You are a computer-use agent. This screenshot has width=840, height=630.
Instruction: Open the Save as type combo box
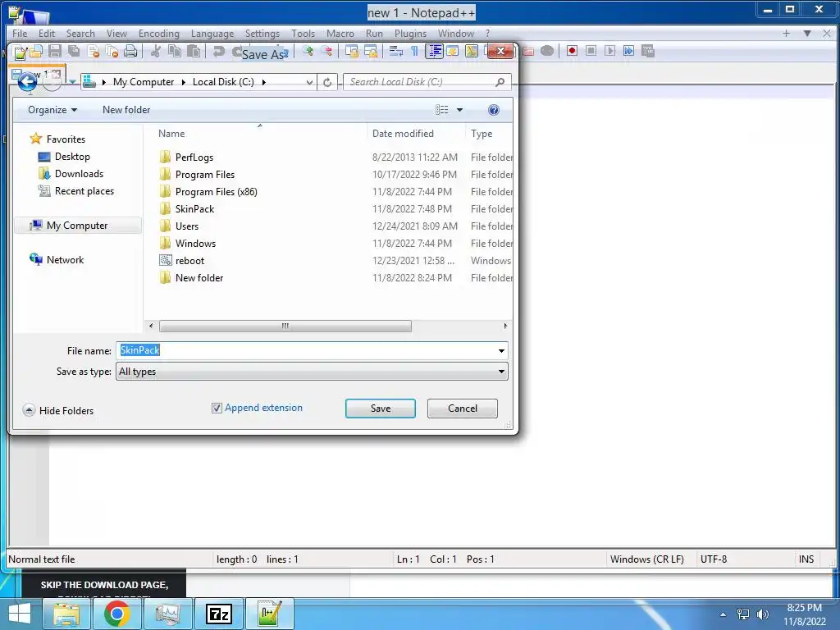312,372
